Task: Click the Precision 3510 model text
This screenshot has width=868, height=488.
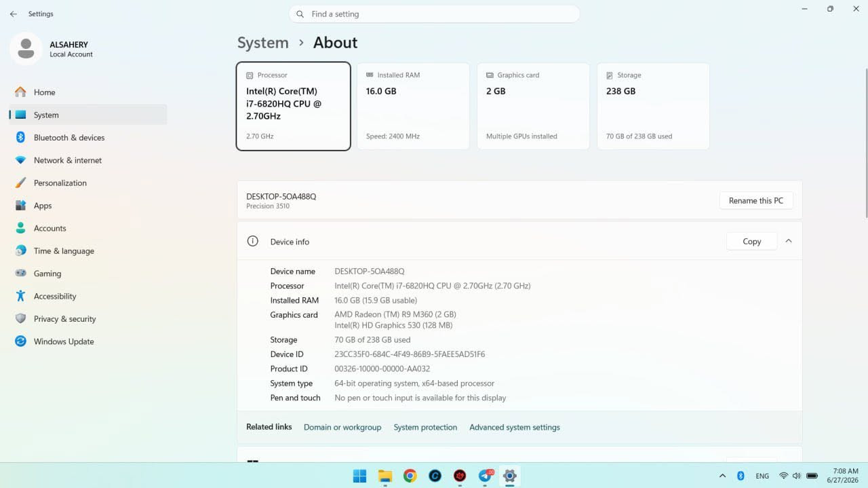Action: [268, 206]
